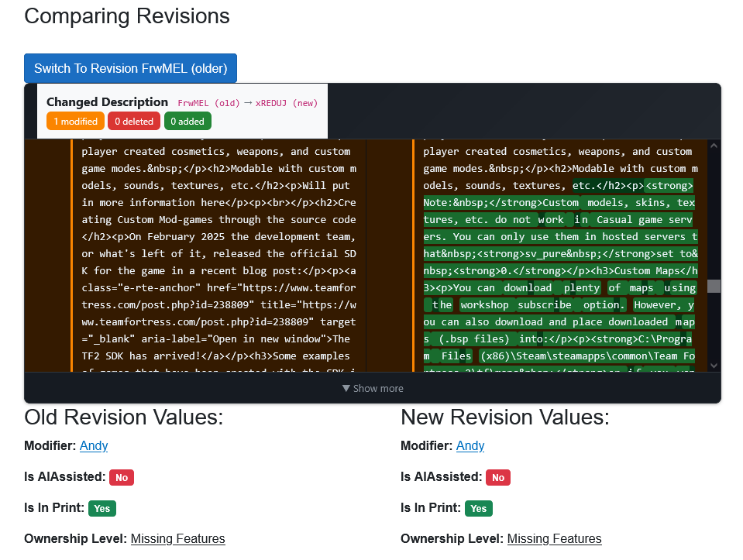The image size is (743, 560).
Task: Click old diff line '</h2><p>On February 2025'
Action: coord(219,237)
